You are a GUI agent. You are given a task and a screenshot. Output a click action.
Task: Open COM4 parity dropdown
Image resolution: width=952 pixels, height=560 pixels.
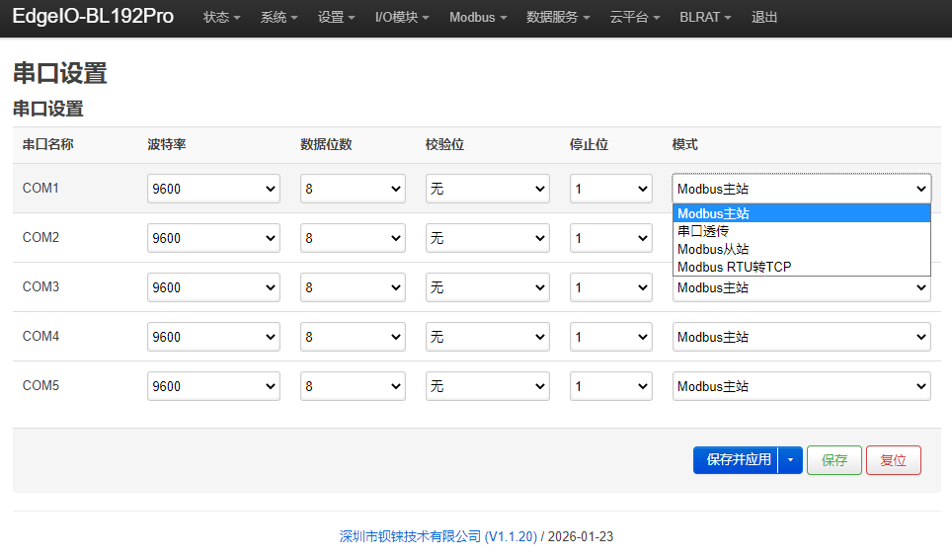tap(488, 337)
